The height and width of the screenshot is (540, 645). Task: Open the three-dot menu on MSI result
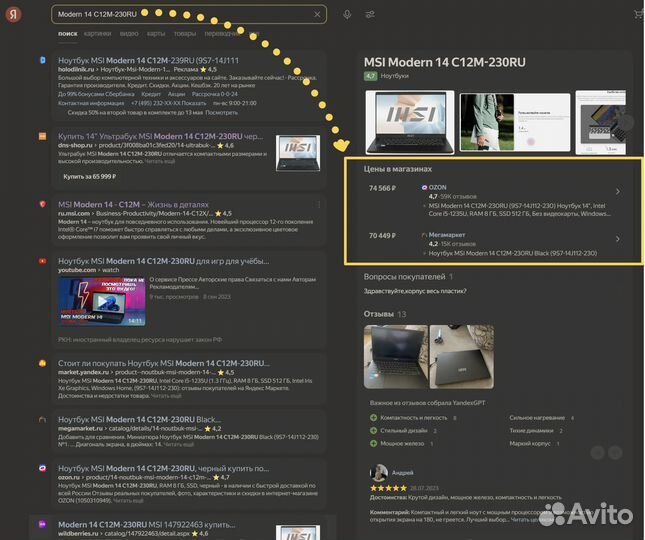pyautogui.click(x=319, y=204)
